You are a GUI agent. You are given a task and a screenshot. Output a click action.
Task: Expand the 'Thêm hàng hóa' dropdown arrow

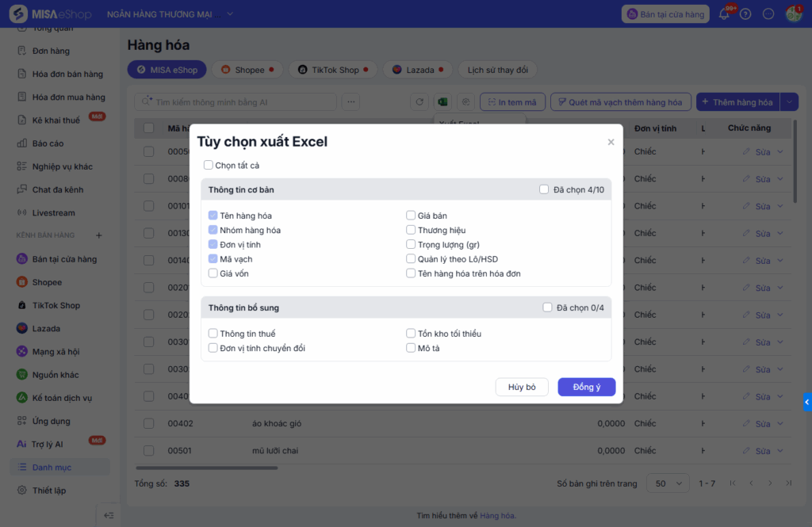tap(789, 102)
